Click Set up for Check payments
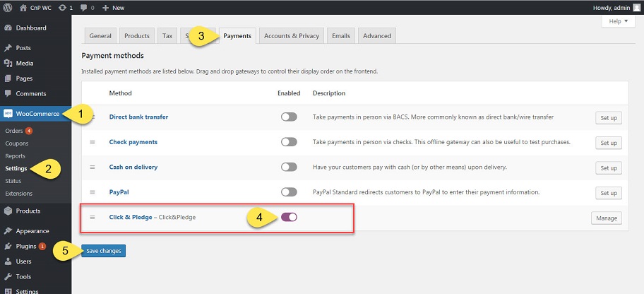644x294 pixels. tap(609, 143)
